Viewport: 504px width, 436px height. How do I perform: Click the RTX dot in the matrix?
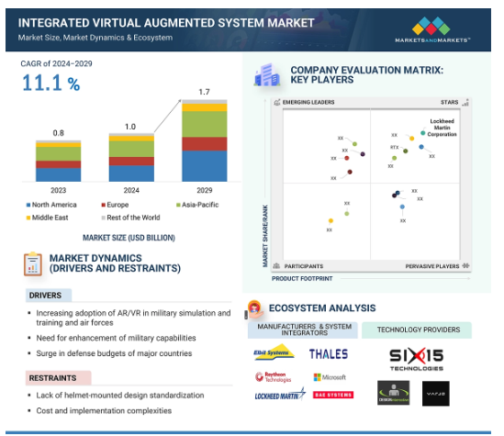pyautogui.click(x=406, y=151)
